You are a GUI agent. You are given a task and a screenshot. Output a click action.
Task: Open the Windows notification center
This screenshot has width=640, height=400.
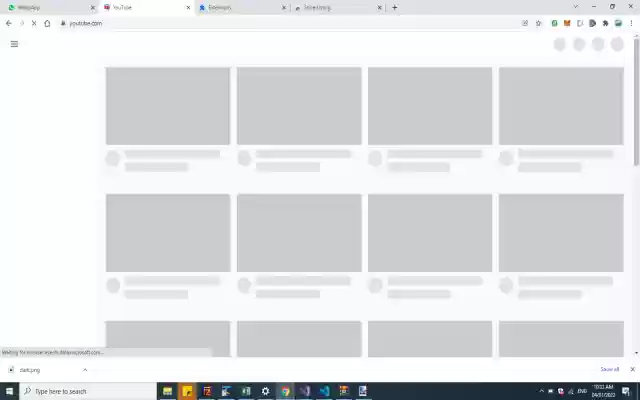coord(626,391)
